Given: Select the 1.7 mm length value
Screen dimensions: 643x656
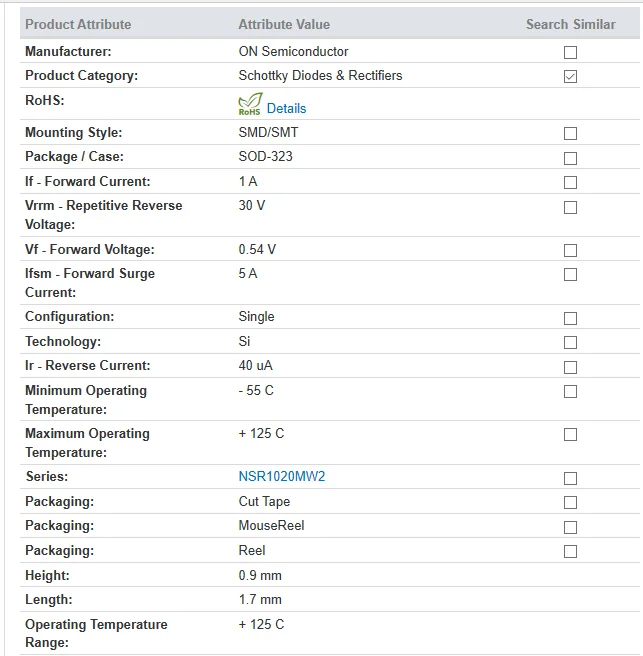Looking at the screenshot, I should pyautogui.click(x=260, y=600).
